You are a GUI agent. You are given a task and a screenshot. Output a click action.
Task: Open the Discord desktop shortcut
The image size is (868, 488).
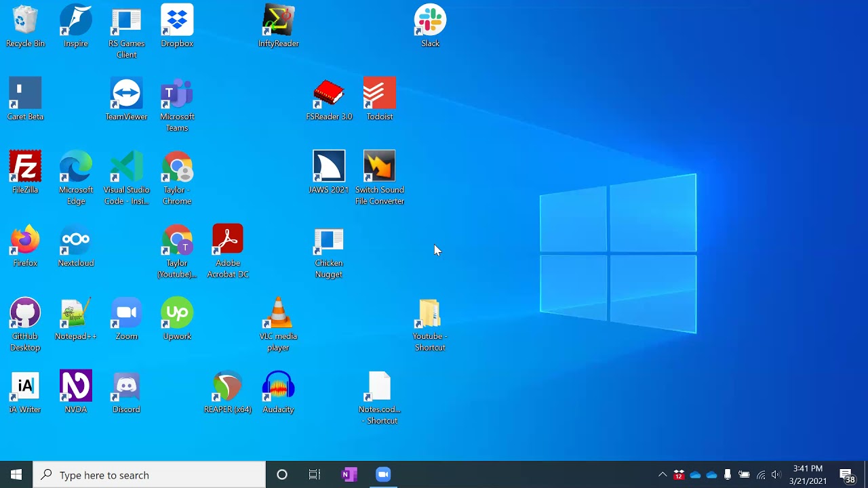pos(126,393)
